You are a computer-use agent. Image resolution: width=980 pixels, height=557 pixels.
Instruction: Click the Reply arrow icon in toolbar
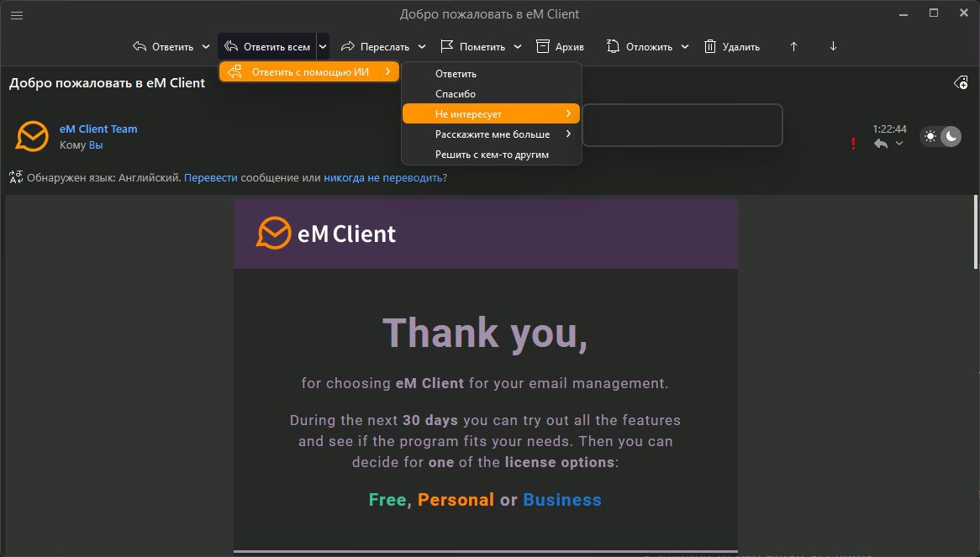(x=140, y=46)
